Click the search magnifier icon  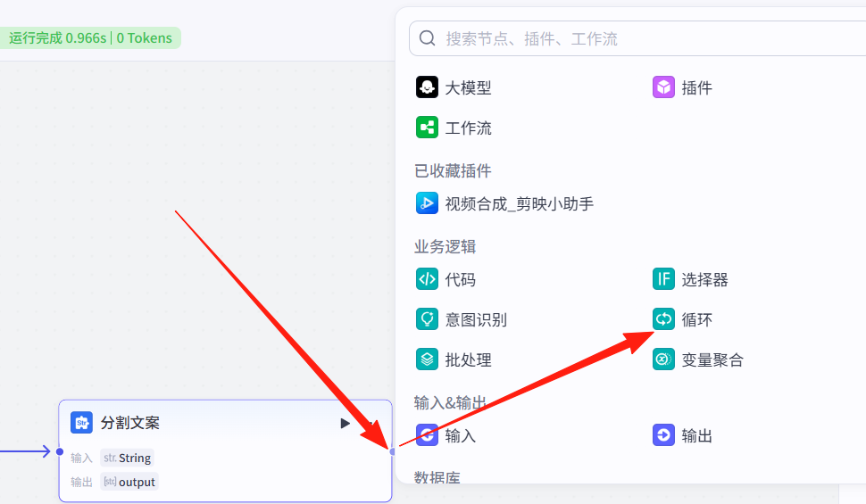[427, 38]
